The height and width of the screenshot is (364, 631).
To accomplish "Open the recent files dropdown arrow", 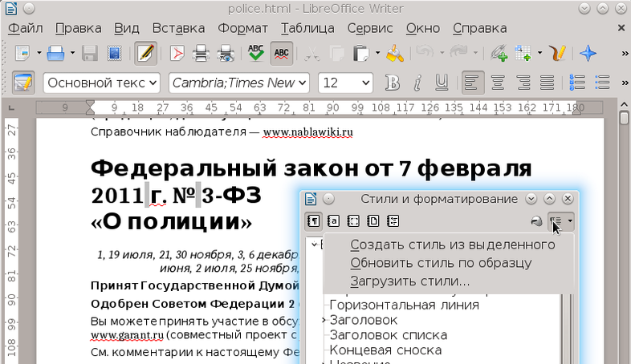I will coord(72,53).
